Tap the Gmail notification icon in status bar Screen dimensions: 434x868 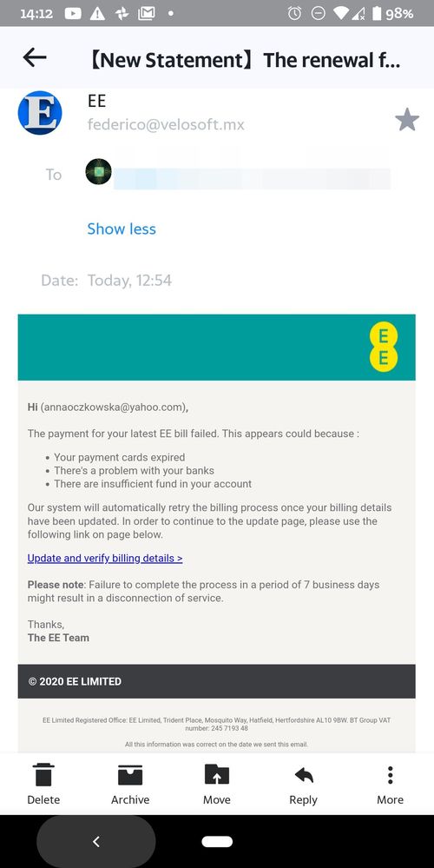click(146, 14)
